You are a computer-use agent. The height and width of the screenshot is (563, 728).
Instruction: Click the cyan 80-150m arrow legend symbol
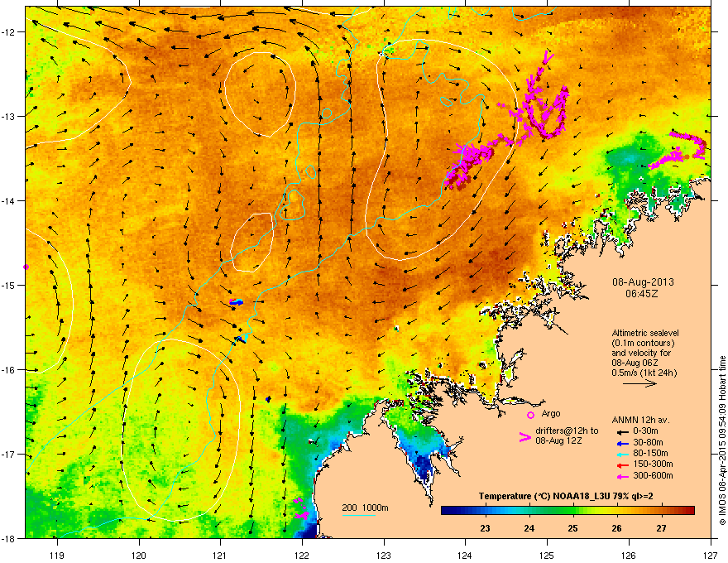point(622,454)
